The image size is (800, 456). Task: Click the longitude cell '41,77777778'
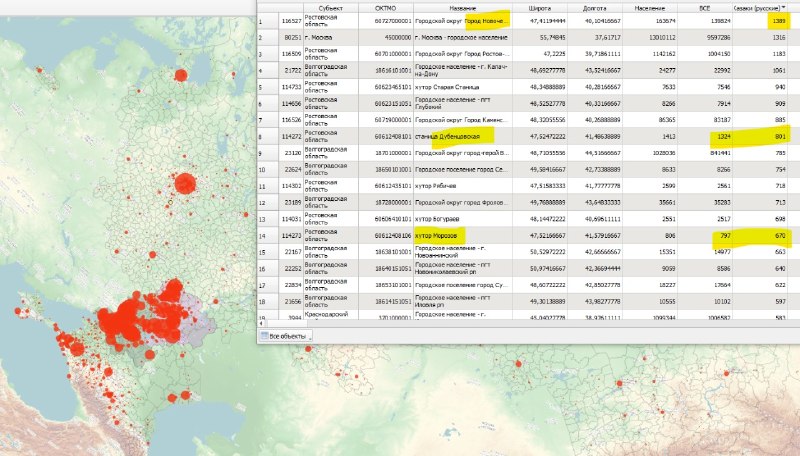[595, 186]
